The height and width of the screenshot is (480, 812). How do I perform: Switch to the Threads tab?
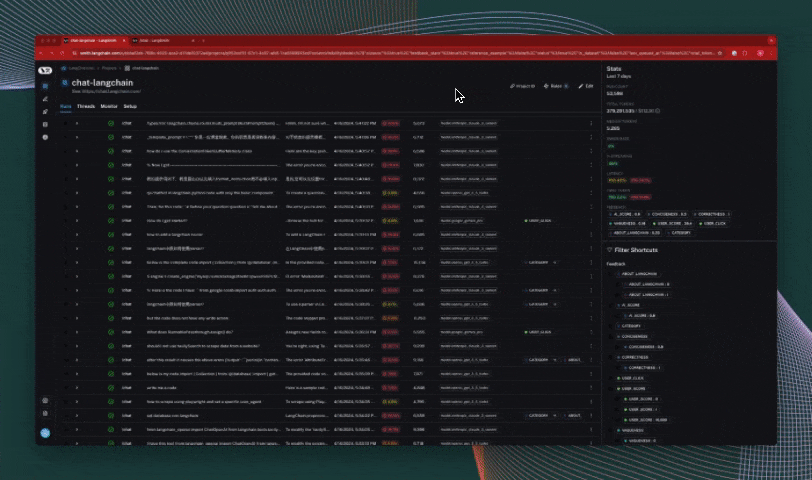pyautogui.click(x=86, y=105)
